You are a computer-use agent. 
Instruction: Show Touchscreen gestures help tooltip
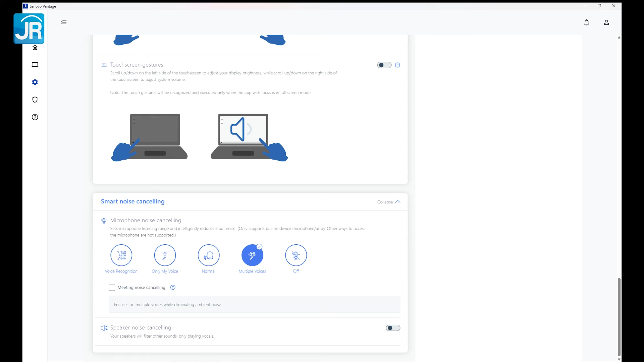(397, 65)
